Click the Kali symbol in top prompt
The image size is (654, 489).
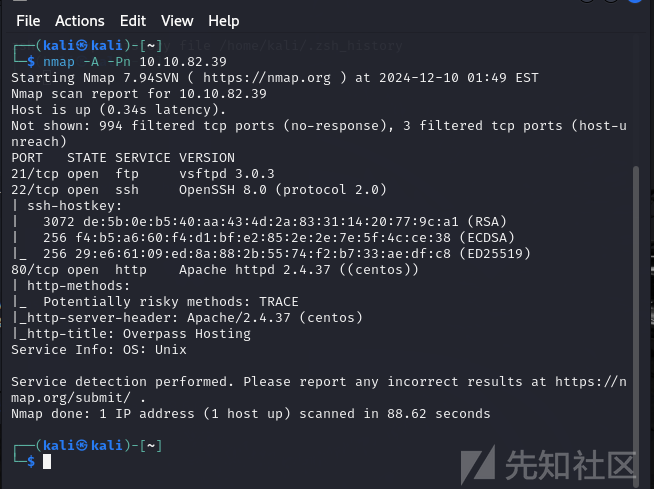click(x=83, y=45)
